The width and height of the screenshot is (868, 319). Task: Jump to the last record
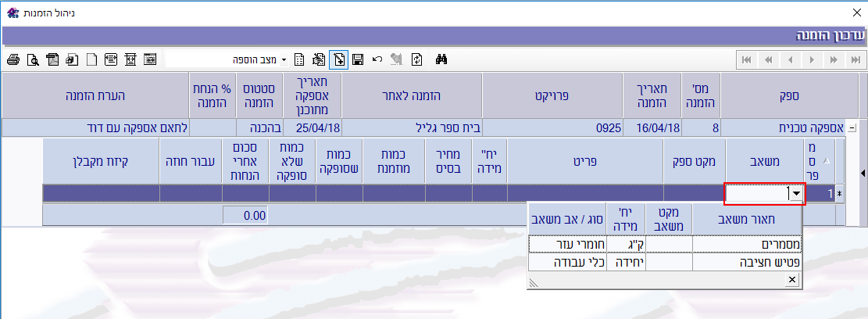click(x=856, y=59)
